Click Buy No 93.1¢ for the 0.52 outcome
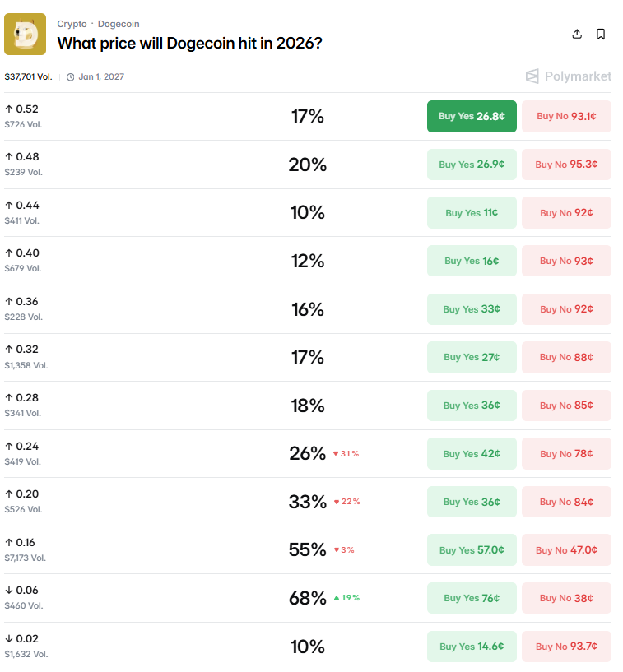 [x=566, y=116]
